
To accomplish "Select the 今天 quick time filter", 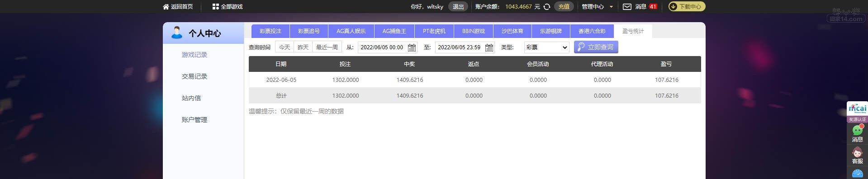I will 285,47.
